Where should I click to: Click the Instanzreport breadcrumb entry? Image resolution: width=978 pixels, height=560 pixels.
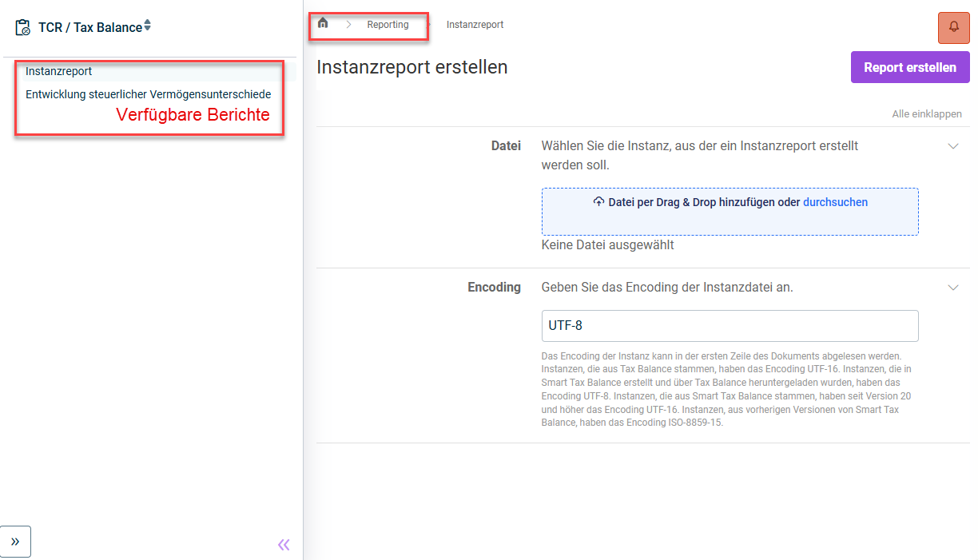pyautogui.click(x=475, y=25)
